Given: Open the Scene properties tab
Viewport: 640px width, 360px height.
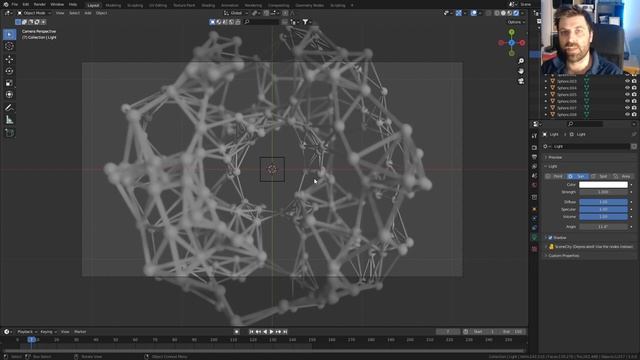Looking at the screenshot, I should (x=534, y=176).
